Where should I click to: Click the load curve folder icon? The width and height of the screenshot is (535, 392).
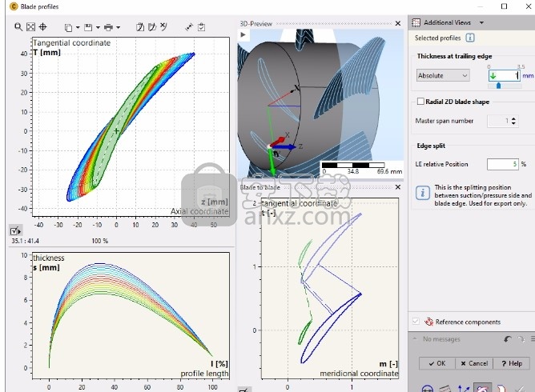click(152, 27)
